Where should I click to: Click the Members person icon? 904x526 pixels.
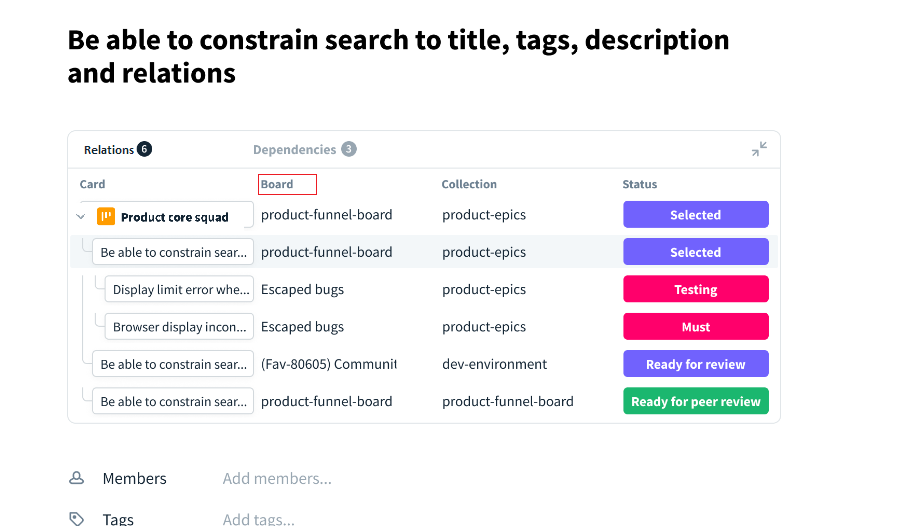click(x=77, y=478)
